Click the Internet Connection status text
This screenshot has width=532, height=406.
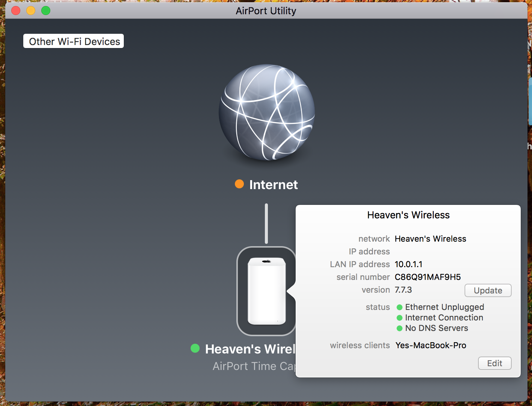(x=444, y=318)
